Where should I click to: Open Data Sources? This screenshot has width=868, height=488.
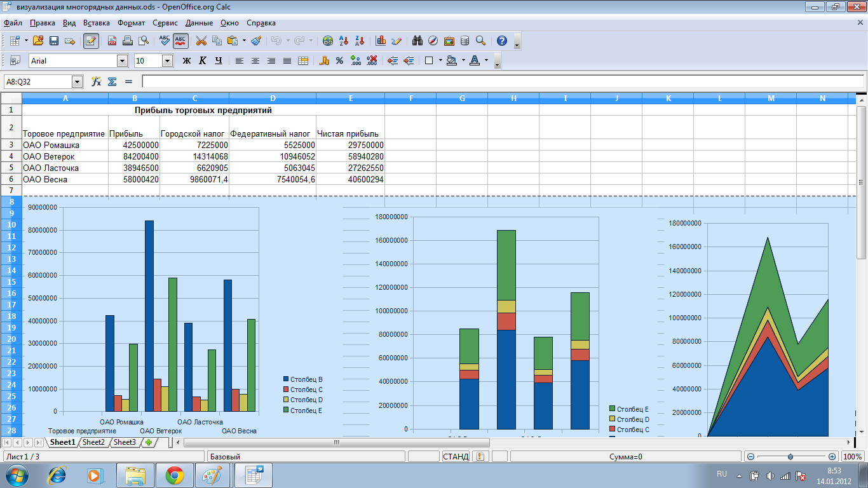465,41
